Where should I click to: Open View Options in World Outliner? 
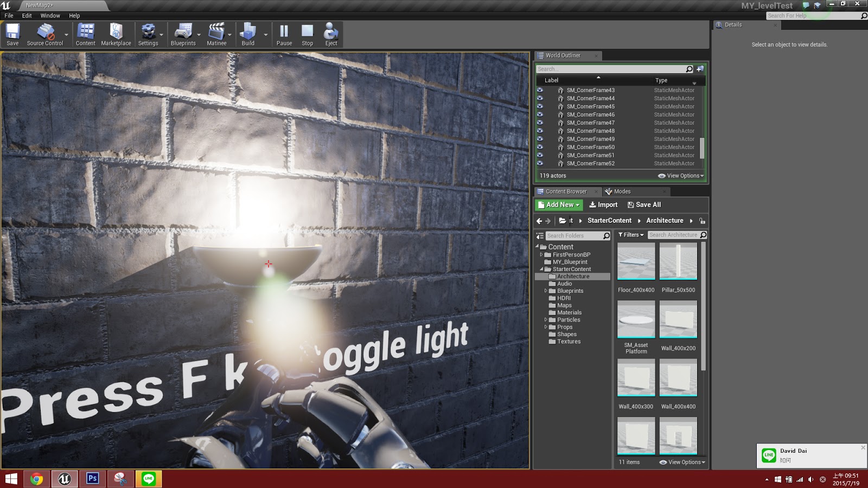pyautogui.click(x=680, y=176)
